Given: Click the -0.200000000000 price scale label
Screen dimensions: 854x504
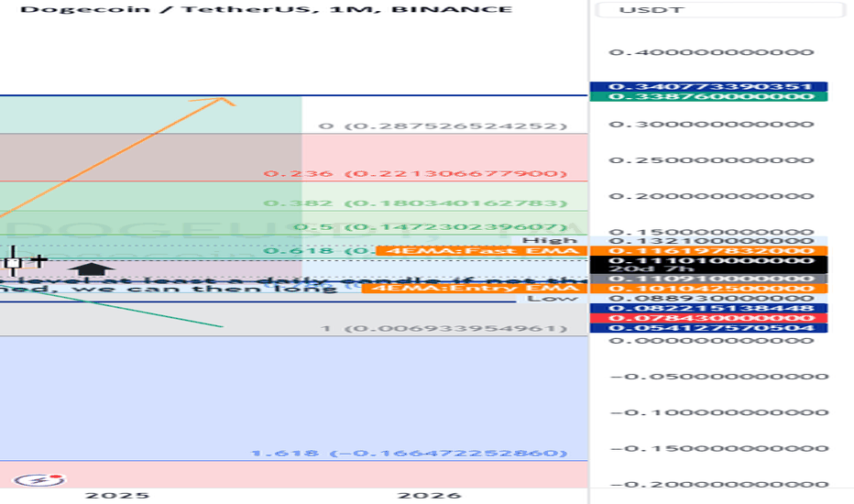Looking at the screenshot, I should pyautogui.click(x=719, y=485).
